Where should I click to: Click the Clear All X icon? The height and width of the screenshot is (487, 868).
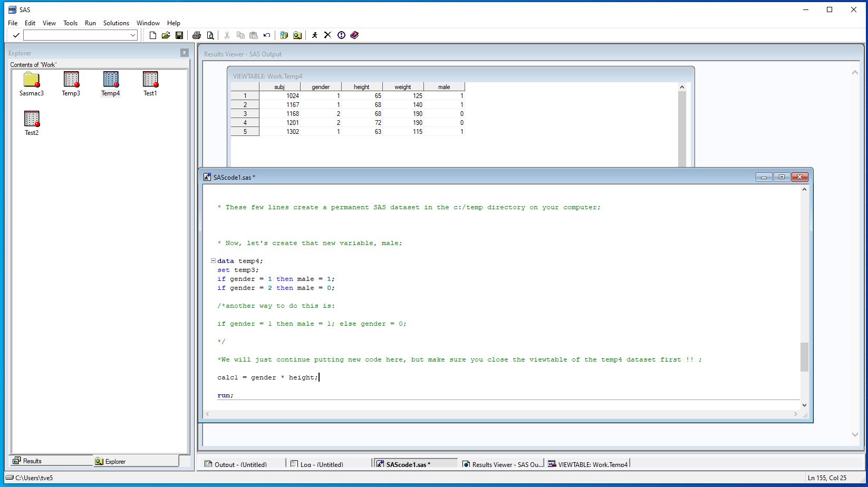[x=327, y=35]
